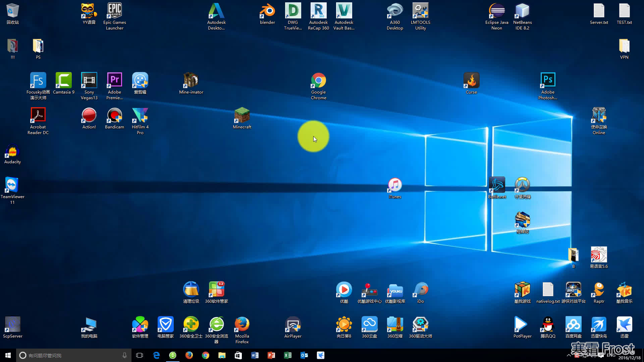Open File Explorer from taskbar
This screenshot has height=362, width=644.
222,355
